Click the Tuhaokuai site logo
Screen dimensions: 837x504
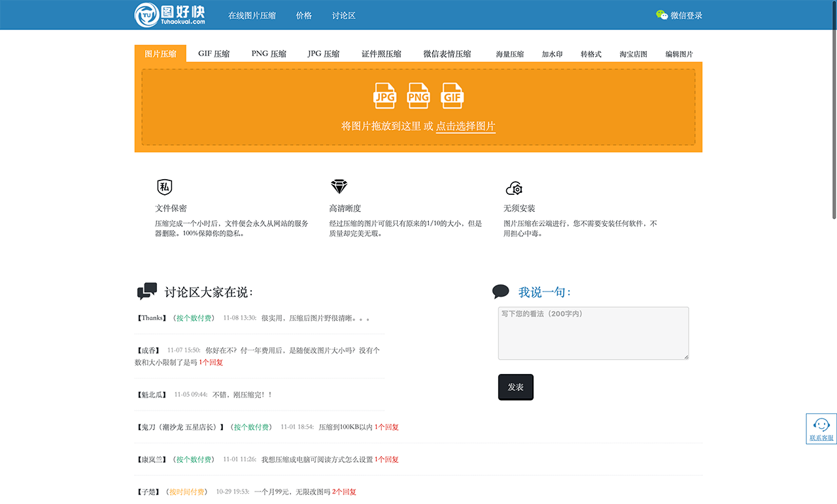(x=170, y=15)
